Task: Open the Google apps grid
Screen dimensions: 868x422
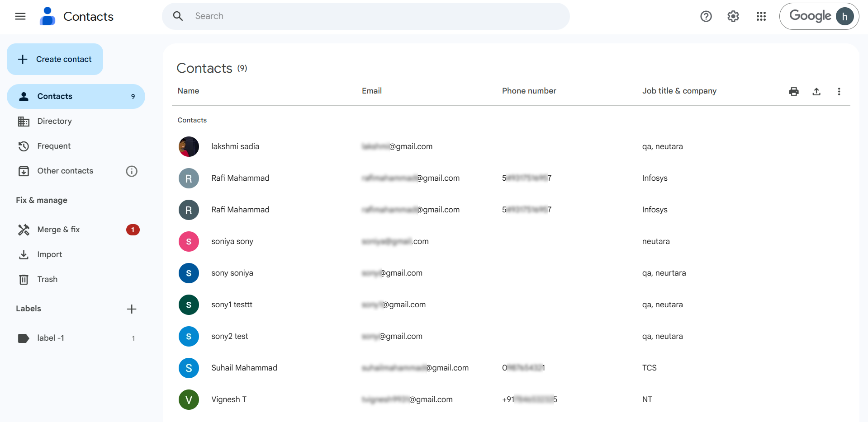Action: tap(761, 16)
